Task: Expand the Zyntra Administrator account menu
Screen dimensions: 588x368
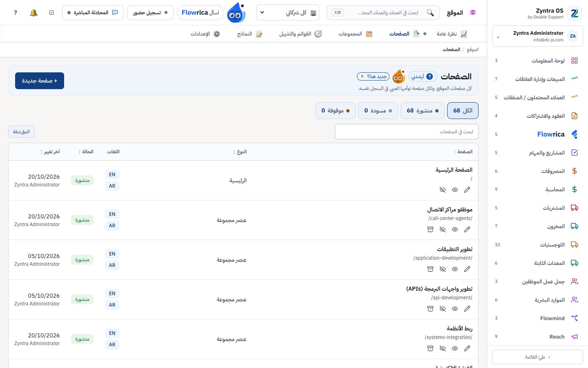Action: (x=537, y=36)
